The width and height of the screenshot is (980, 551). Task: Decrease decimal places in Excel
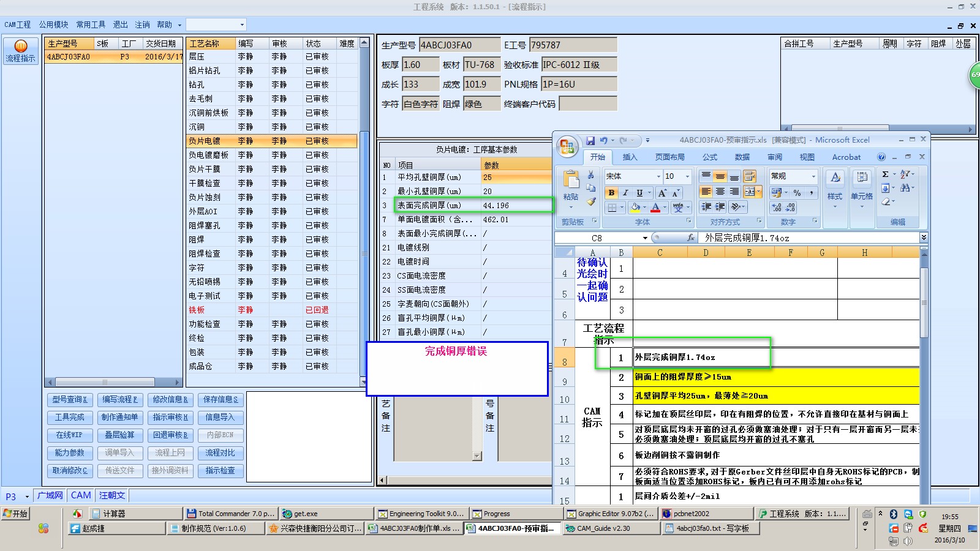(x=790, y=208)
